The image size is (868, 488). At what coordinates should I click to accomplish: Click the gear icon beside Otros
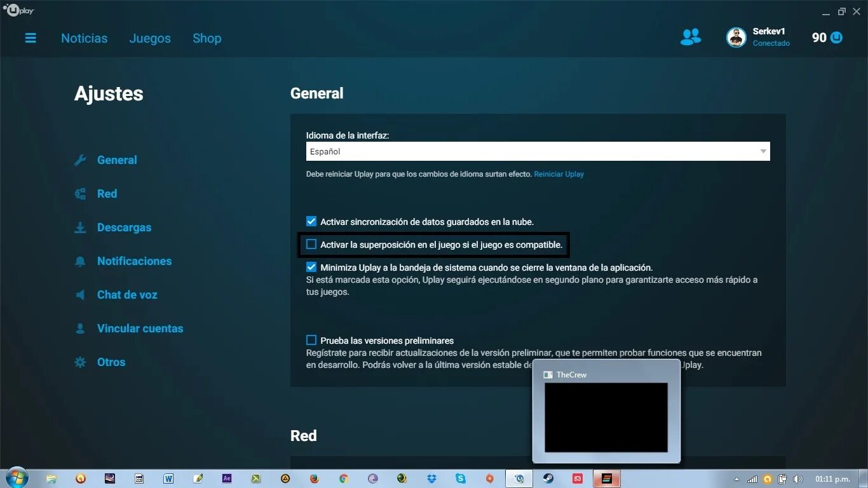click(80, 362)
